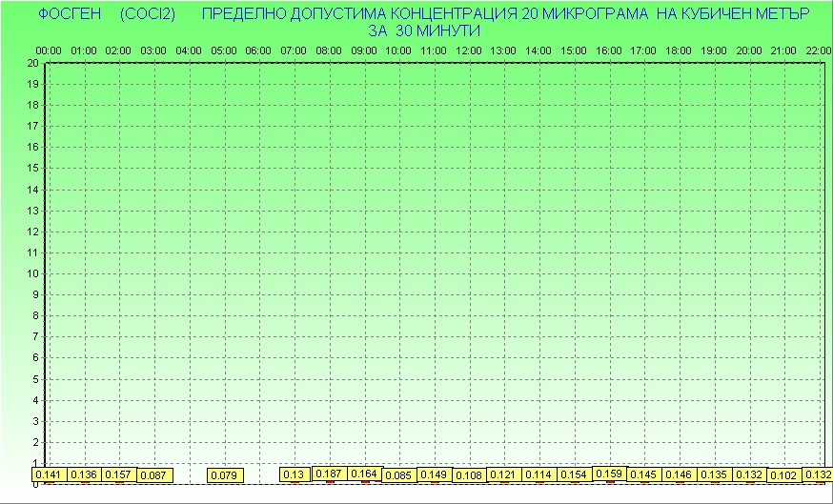Click the 0.102 value label
This screenshot has height=504, width=833.
click(783, 475)
